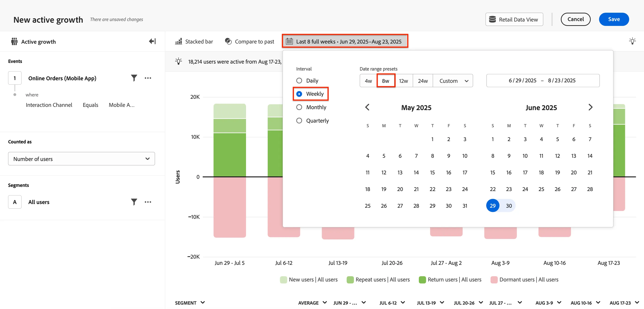Viewport: 644px width, 309px height.
Task: Expand the AUG 3-9 column menu
Action: pos(559,303)
